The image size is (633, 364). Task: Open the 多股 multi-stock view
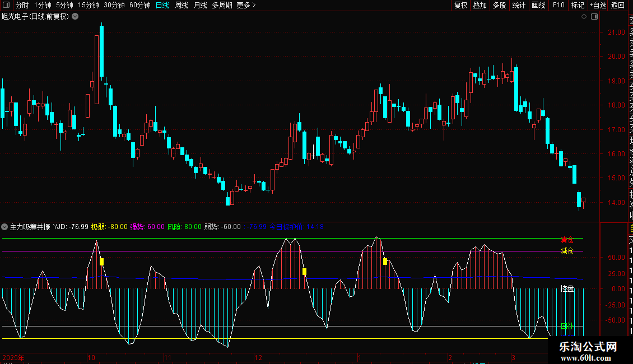click(x=499, y=5)
